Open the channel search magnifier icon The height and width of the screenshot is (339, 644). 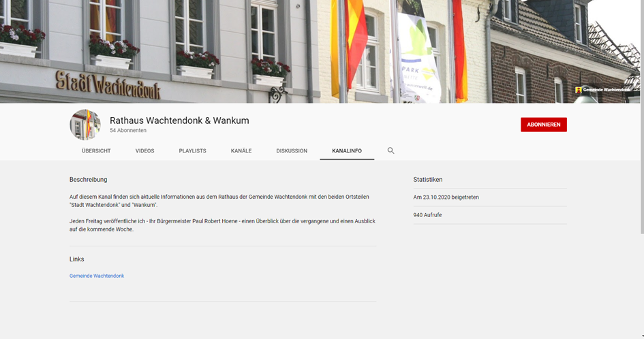pyautogui.click(x=390, y=150)
